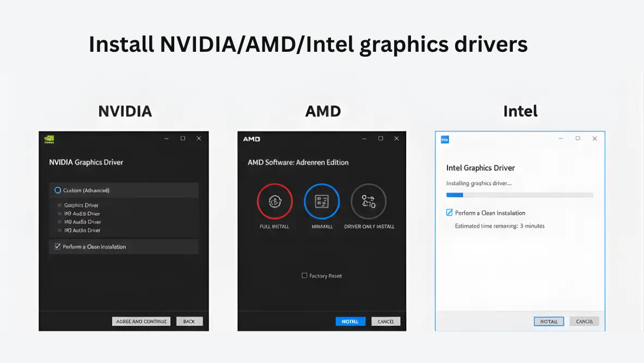Click the AMD logo in the title bar
The height and width of the screenshot is (363, 644).
click(x=251, y=139)
